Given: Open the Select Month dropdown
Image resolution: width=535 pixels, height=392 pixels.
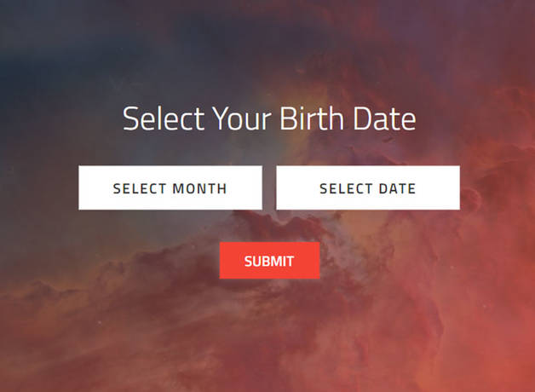Looking at the screenshot, I should pos(170,187).
